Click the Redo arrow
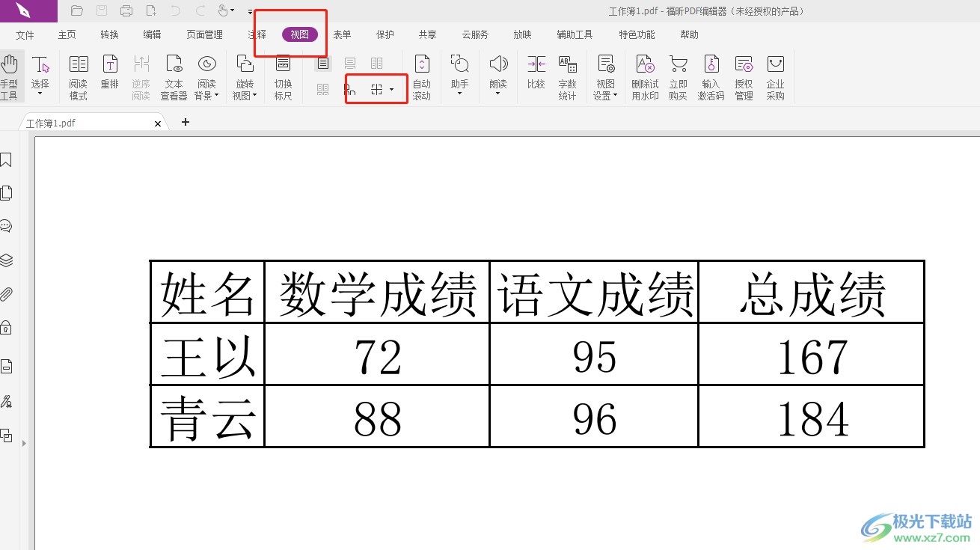 coord(200,10)
